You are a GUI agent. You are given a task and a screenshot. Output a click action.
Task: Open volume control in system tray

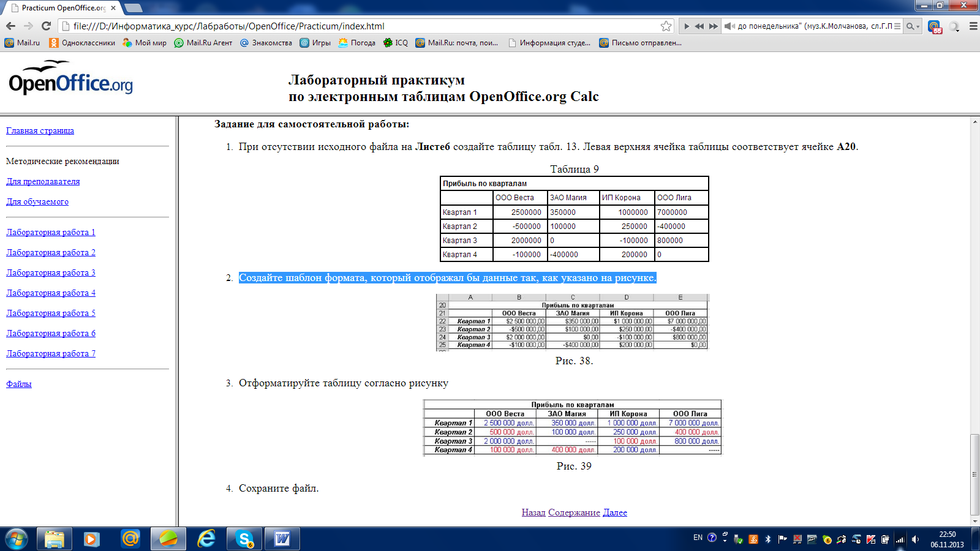tap(915, 539)
